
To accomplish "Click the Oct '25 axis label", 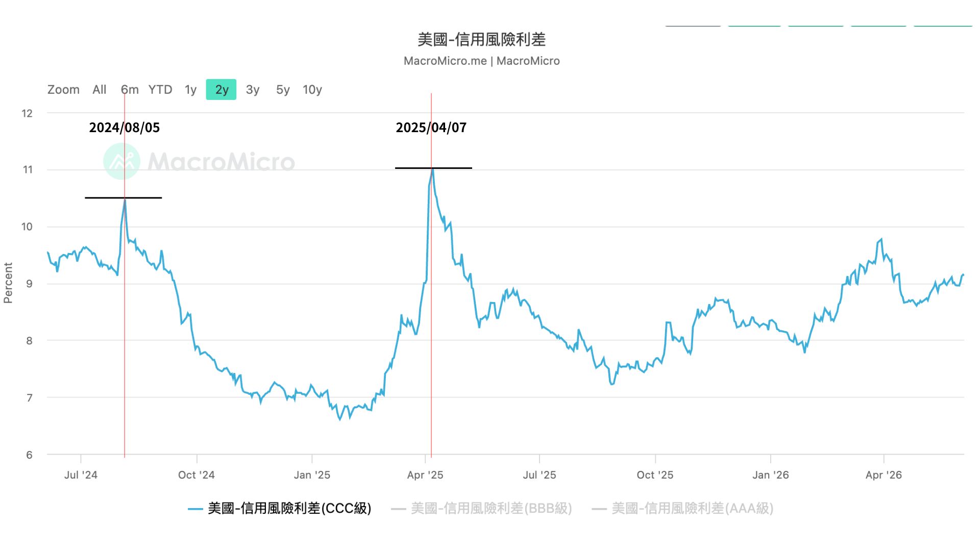I will click(655, 475).
